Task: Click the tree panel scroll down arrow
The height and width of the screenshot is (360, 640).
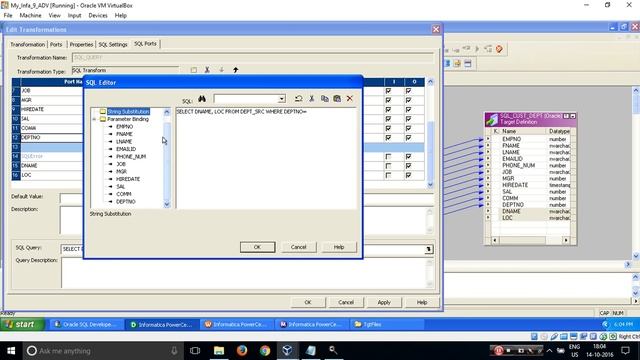Action: (x=167, y=204)
